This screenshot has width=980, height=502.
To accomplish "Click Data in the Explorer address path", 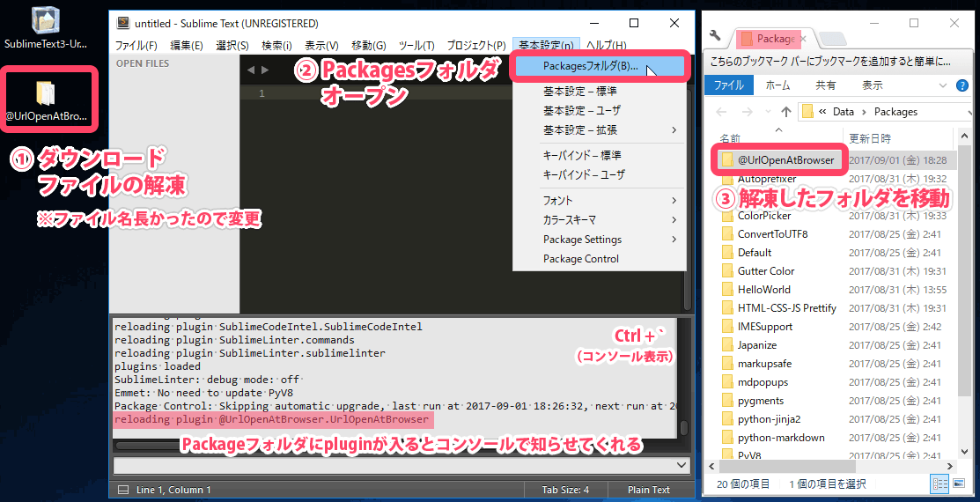I will pos(844,112).
